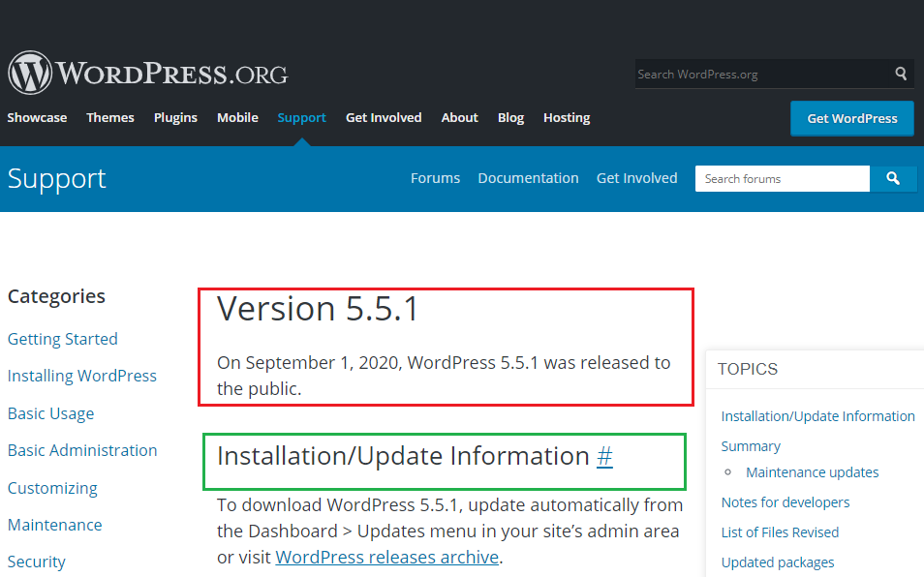Click the magnifier icon in WordPress.org search
Viewport: 924px width, 577px height.
[901, 74]
